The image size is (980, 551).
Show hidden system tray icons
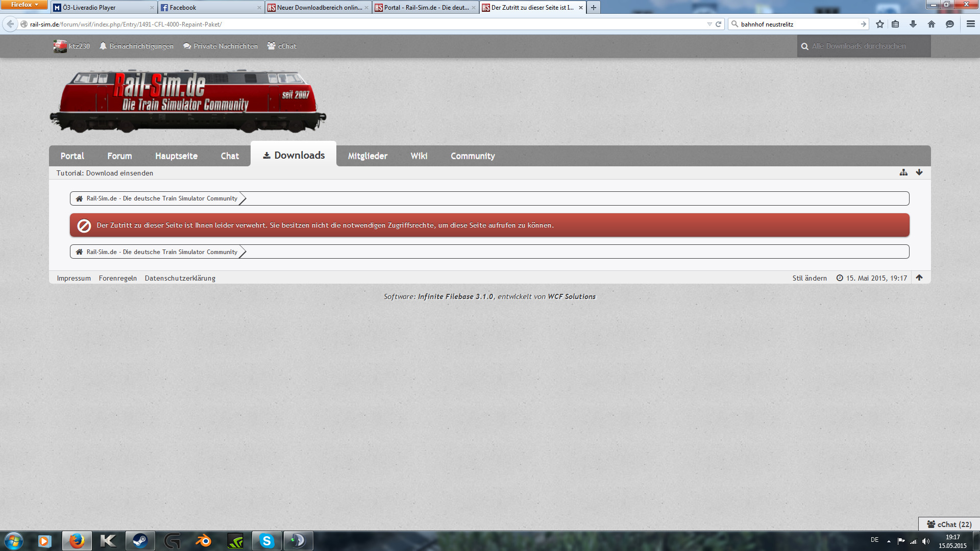(889, 541)
